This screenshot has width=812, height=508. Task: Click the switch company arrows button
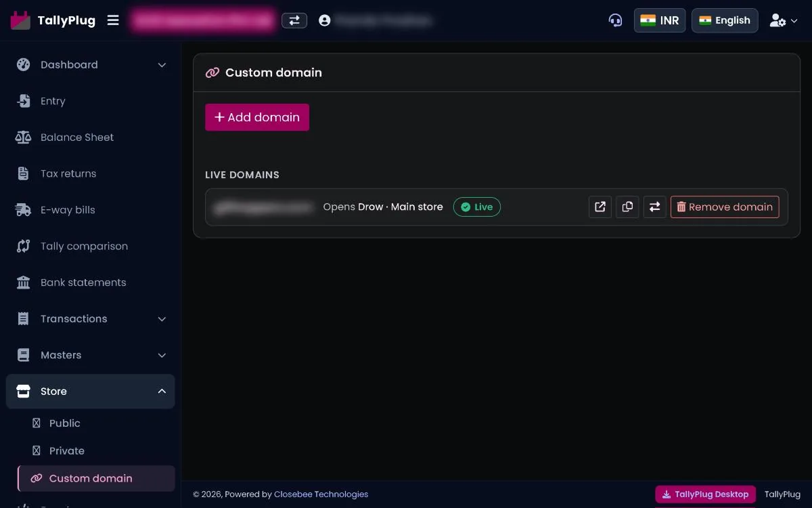[x=294, y=20]
